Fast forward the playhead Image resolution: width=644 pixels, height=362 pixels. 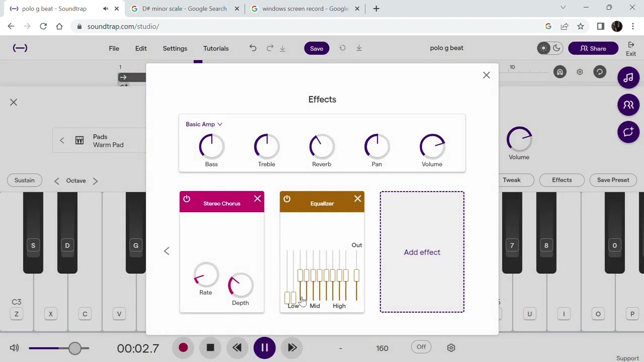pyautogui.click(x=292, y=347)
